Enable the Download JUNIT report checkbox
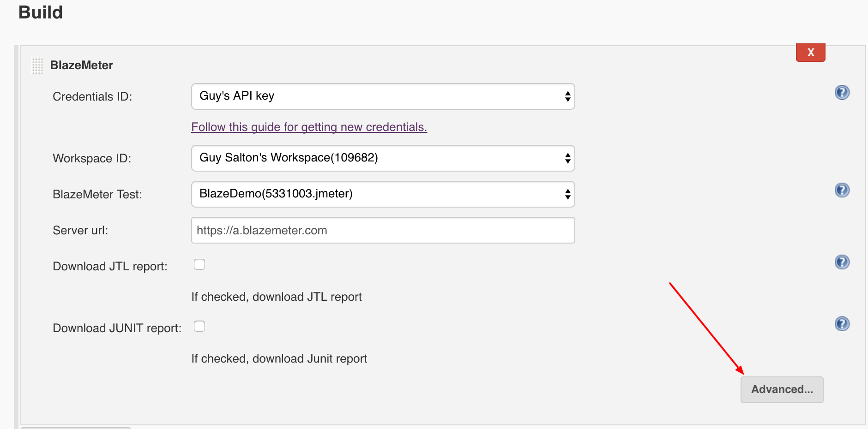This screenshot has width=868, height=429. [x=199, y=326]
